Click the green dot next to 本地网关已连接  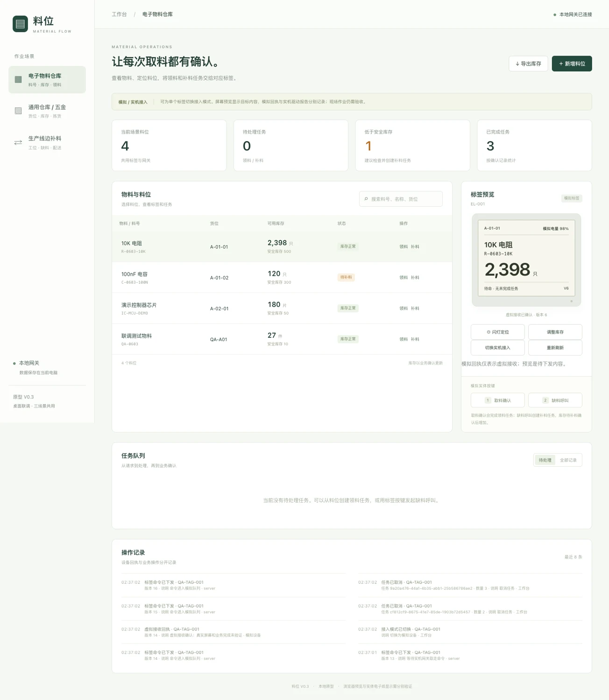(555, 15)
